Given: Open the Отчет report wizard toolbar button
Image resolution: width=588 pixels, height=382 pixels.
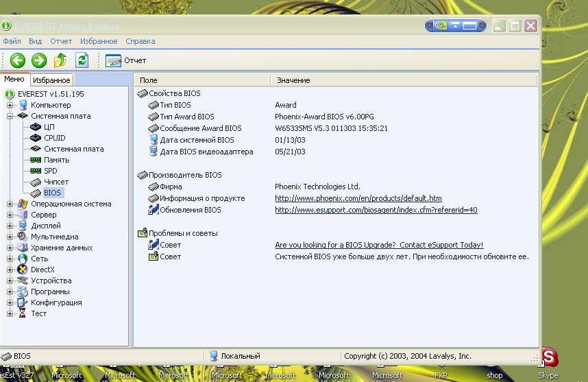Looking at the screenshot, I should pos(125,60).
